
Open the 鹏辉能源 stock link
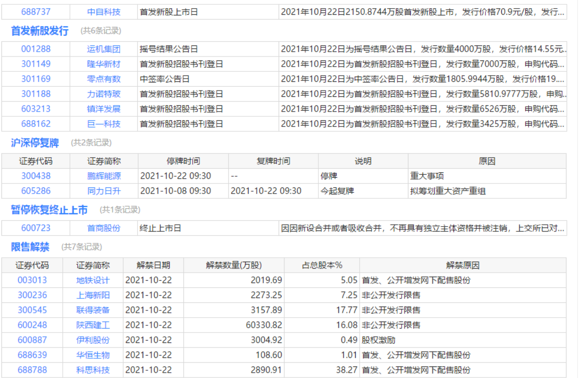(x=103, y=176)
